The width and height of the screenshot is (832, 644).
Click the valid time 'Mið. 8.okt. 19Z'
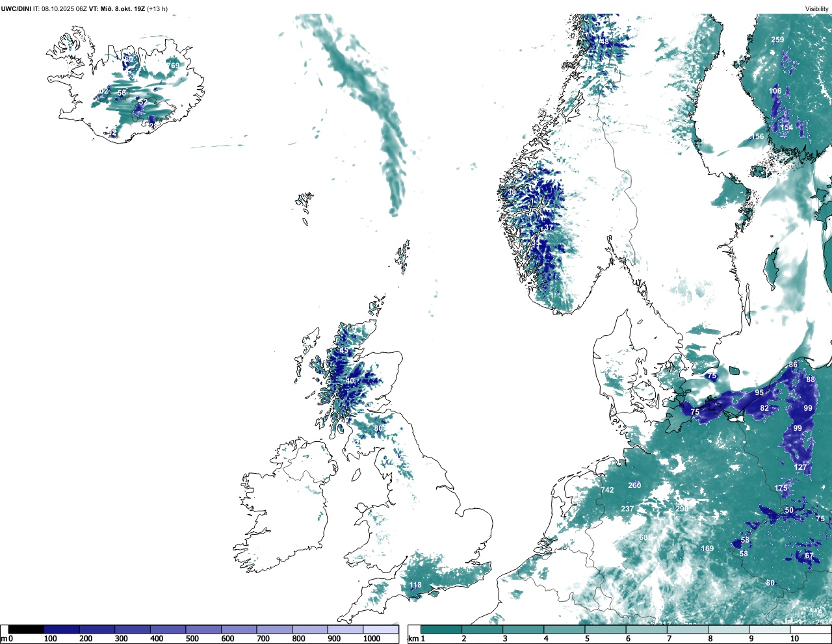123,8
